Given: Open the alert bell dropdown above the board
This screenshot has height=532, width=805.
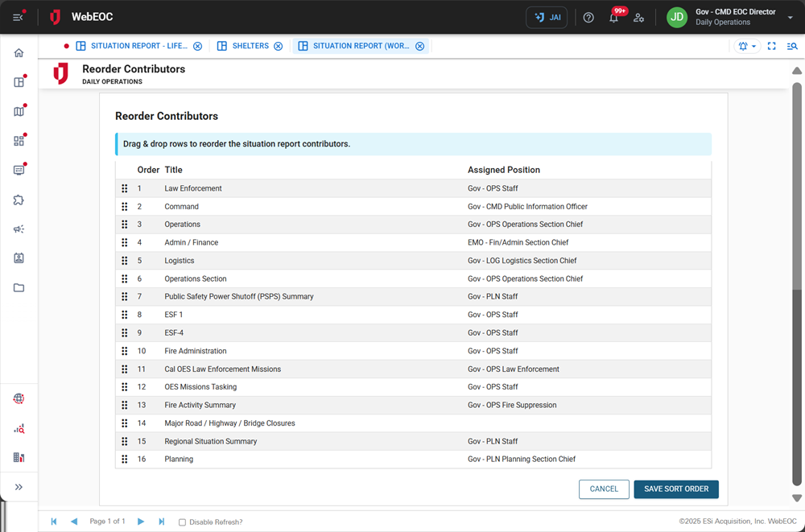Looking at the screenshot, I should coord(745,46).
